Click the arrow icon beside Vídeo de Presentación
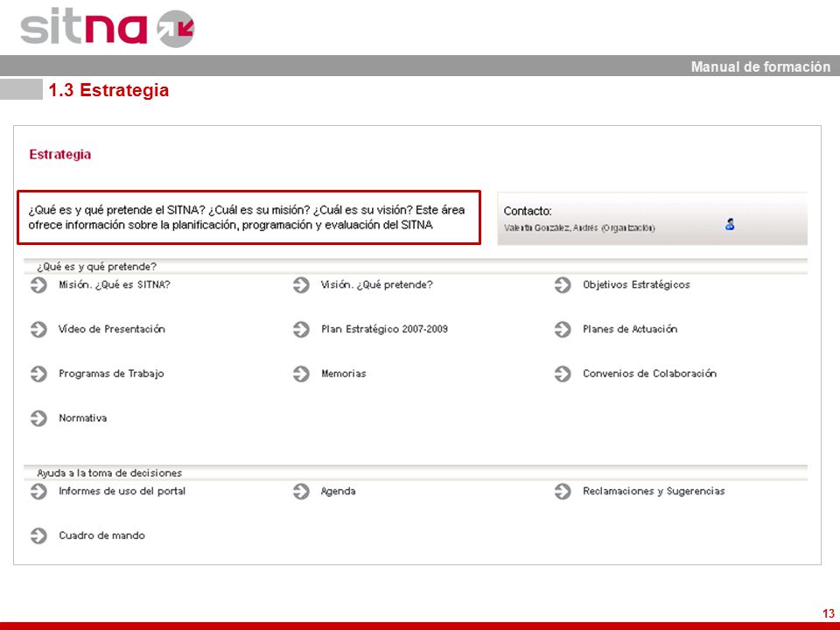840x630 pixels. pos(38,330)
